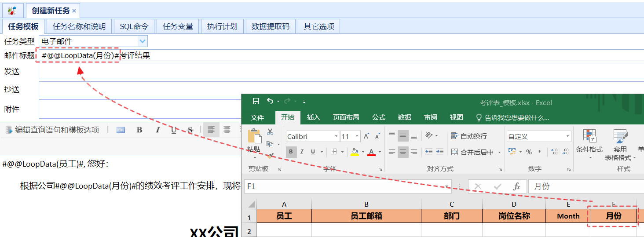Open the number format 自定义 dropdown
The width and height of the screenshot is (644, 237).
(567, 137)
